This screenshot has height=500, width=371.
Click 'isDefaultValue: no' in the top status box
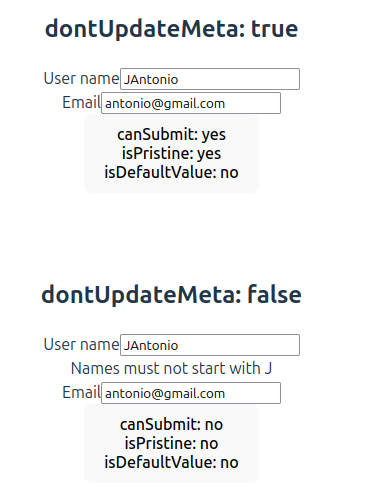pos(171,173)
